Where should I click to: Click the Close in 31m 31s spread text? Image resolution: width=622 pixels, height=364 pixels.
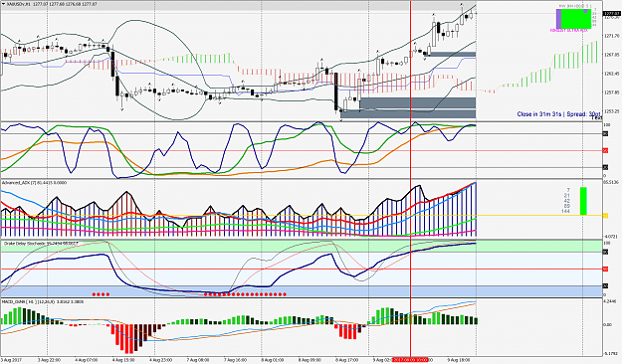tap(558, 113)
